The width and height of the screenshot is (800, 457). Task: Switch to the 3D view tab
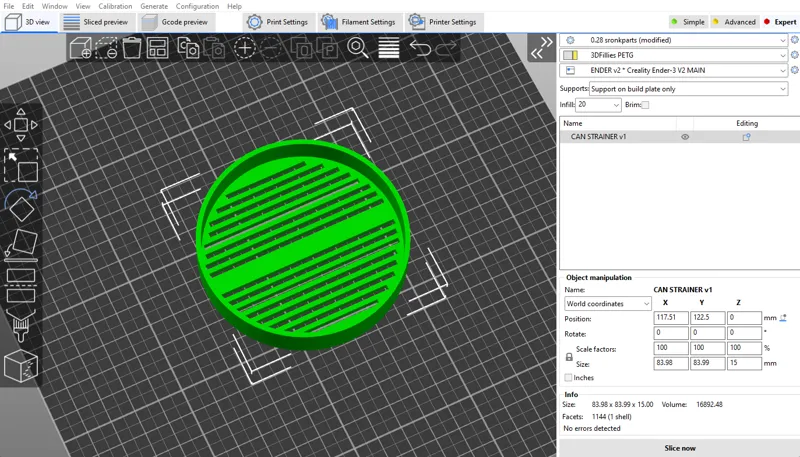[29, 22]
